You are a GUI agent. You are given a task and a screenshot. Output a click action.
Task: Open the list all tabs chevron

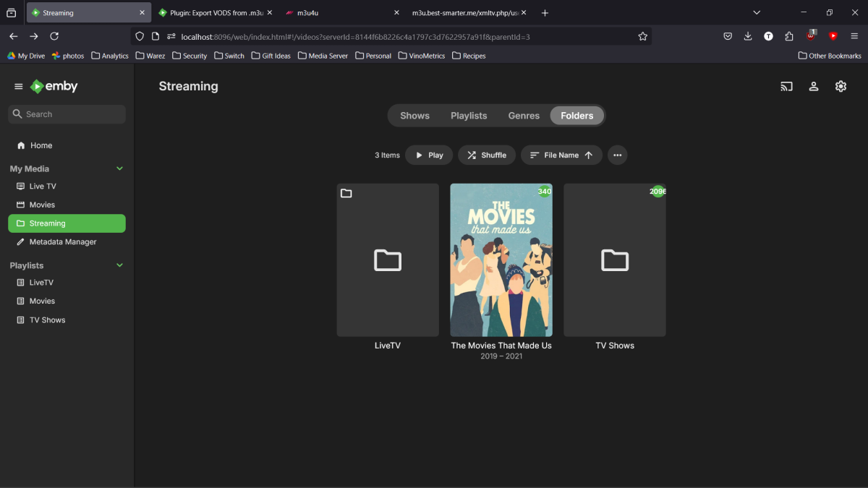[x=757, y=13]
